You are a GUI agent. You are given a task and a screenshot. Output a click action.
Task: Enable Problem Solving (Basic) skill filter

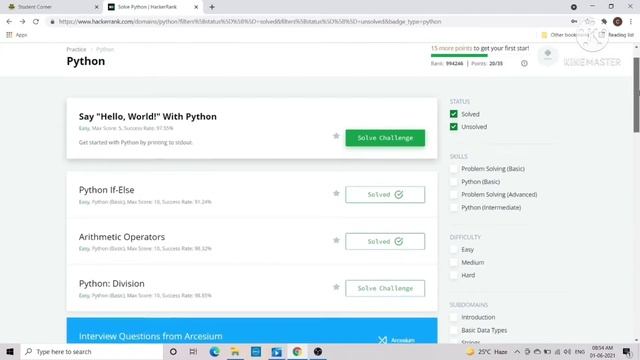(x=453, y=169)
